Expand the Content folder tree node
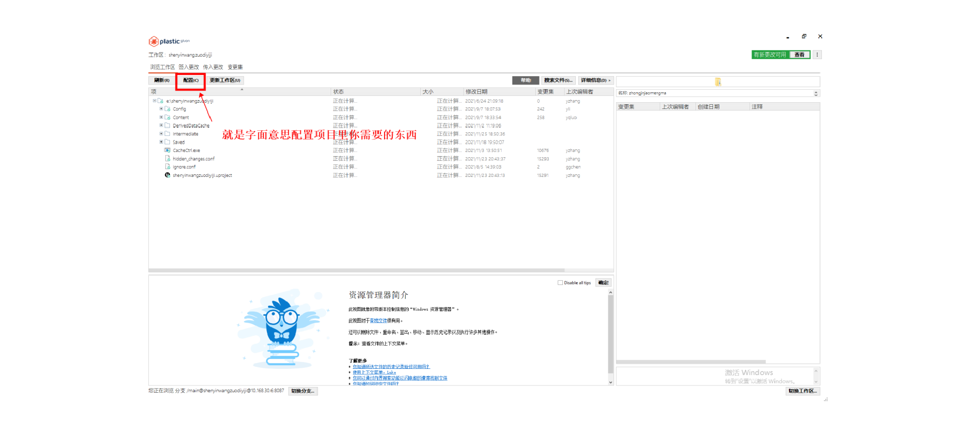 click(161, 117)
